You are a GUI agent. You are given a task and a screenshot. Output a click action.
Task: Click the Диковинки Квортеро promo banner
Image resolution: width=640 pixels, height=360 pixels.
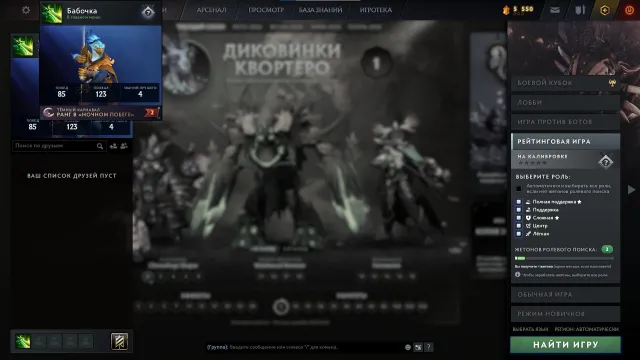tap(282, 59)
